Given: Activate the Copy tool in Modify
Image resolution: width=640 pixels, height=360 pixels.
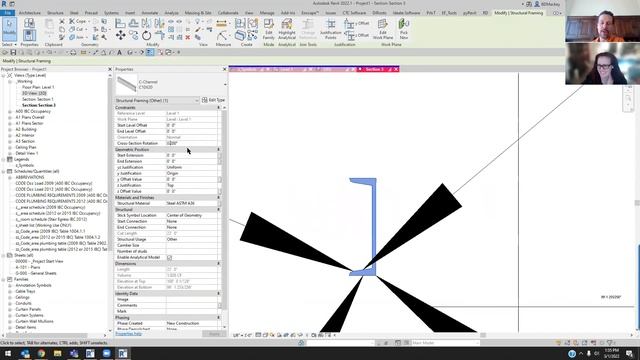Looking at the screenshot, I should [133, 36].
